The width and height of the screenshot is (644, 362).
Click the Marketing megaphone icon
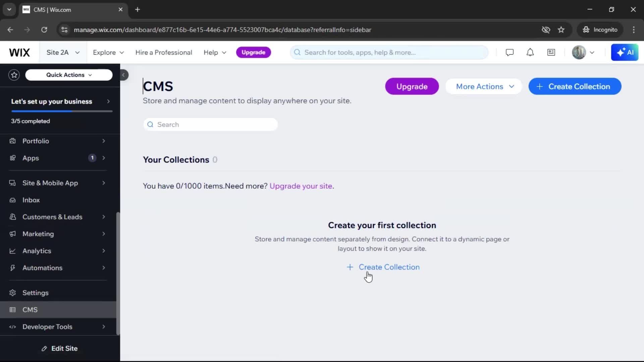point(12,234)
